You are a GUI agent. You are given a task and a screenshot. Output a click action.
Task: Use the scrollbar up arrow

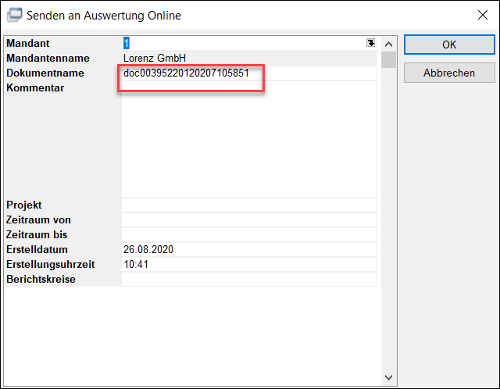(388, 44)
